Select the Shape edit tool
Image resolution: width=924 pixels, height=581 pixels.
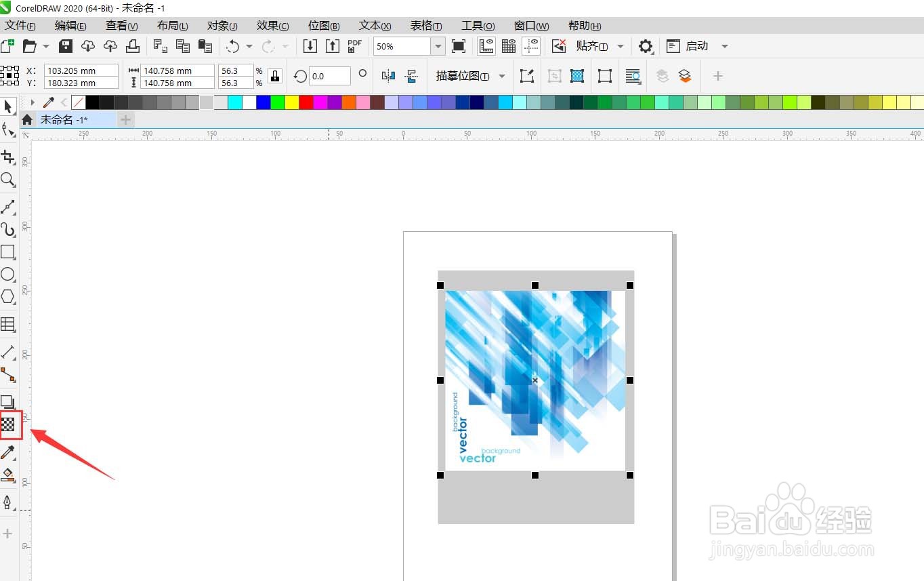click(8, 129)
